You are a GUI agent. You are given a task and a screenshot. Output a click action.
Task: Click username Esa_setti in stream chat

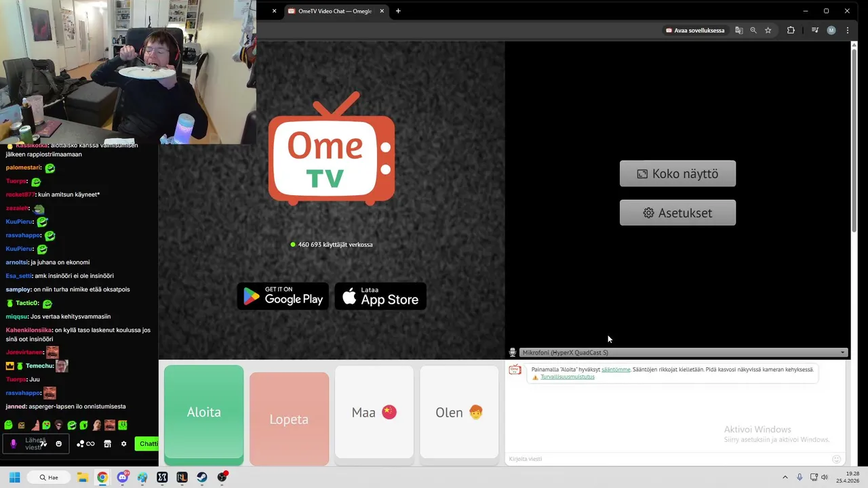(18, 276)
